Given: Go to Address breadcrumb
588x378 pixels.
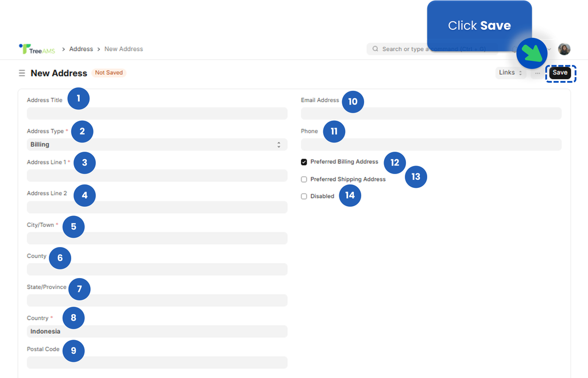Looking at the screenshot, I should click(x=81, y=49).
